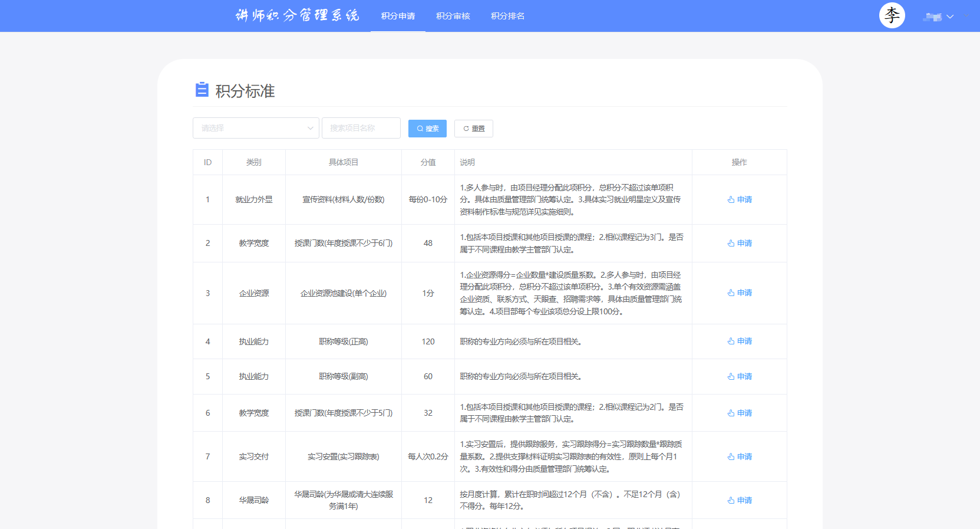Screen dimensions: 980x529
Task: Open the 积分申请 tab
Action: click(x=398, y=16)
